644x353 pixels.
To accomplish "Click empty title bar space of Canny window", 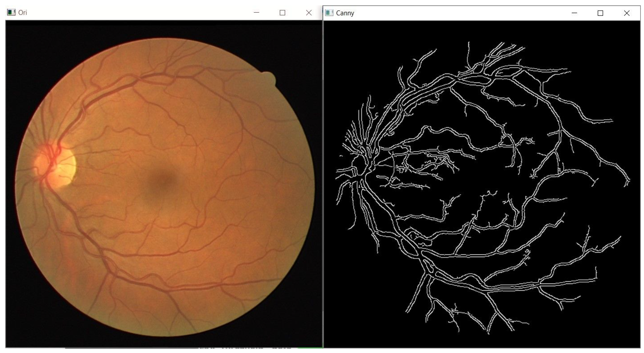I will pyautogui.click(x=462, y=13).
